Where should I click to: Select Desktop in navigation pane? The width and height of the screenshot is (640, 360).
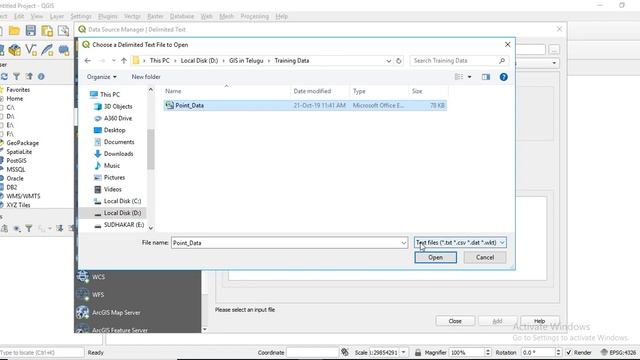(114, 130)
